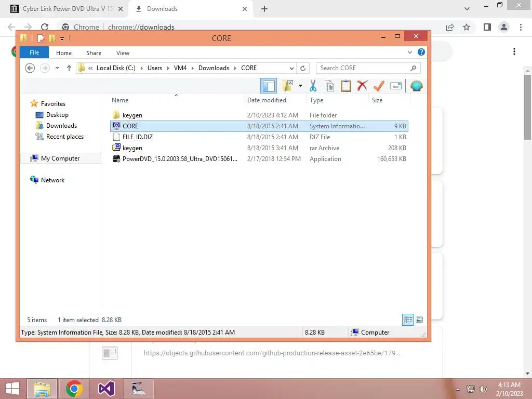Click the orange checkmark Properties icon
532x399 pixels.
click(x=379, y=86)
